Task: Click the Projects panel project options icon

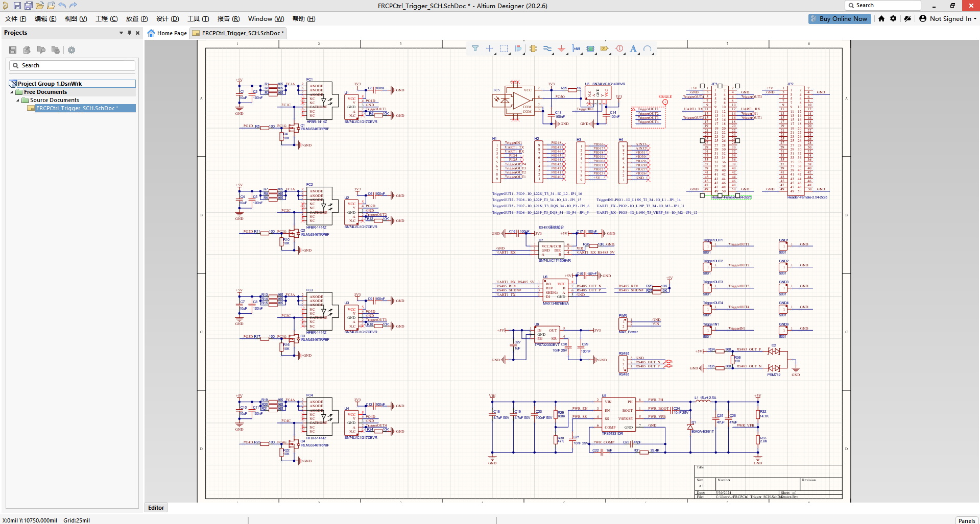Action: pyautogui.click(x=56, y=50)
